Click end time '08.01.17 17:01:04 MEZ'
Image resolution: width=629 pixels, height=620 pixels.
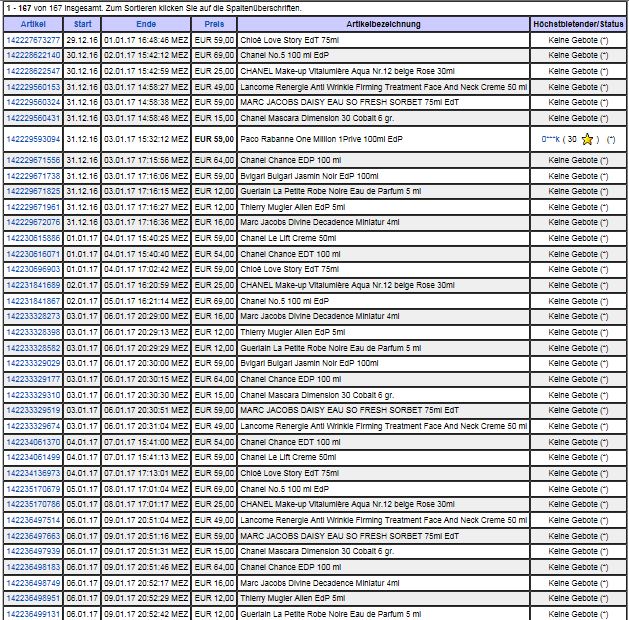[x=146, y=489]
